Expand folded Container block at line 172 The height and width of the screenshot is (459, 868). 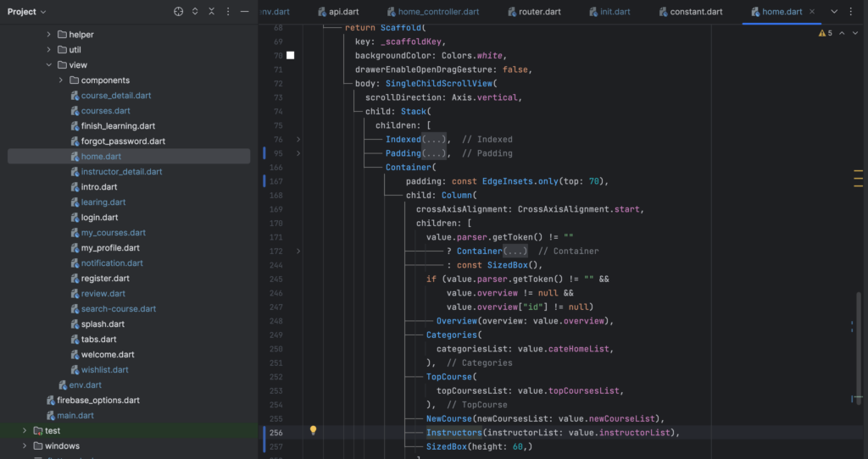tap(298, 251)
